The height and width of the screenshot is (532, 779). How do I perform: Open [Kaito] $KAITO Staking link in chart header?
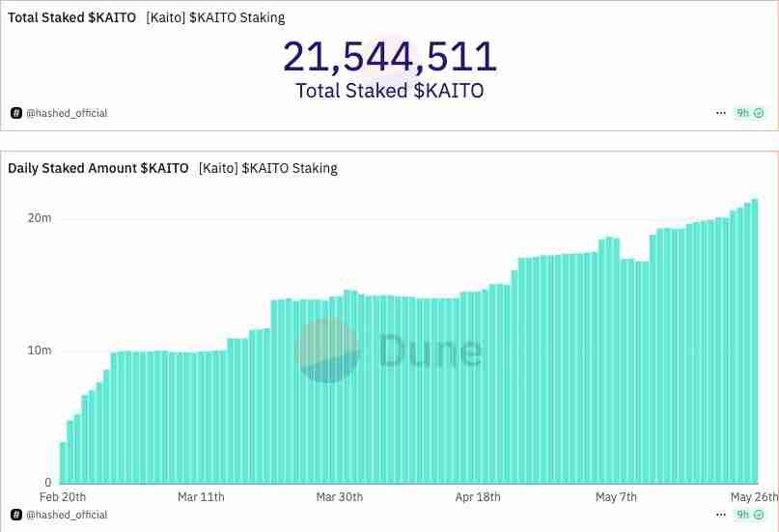tap(268, 168)
